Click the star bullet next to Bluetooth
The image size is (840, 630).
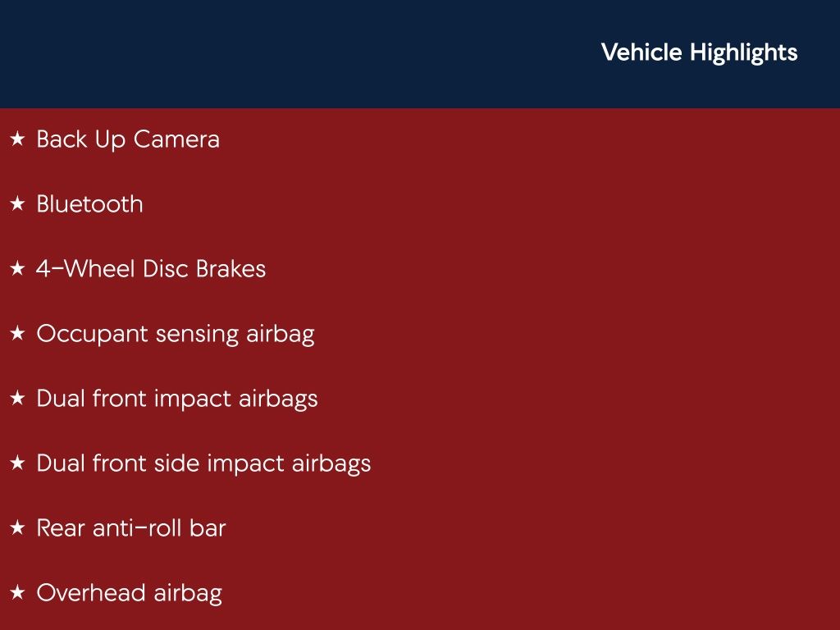17,204
